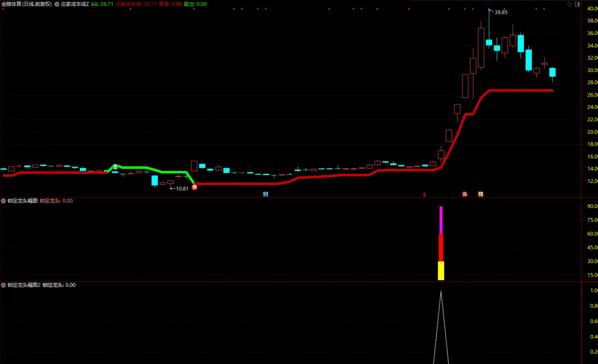The width and height of the screenshot is (598, 364).
Task: Click the 庄家成本线Z indicator name
Action: [75, 4]
